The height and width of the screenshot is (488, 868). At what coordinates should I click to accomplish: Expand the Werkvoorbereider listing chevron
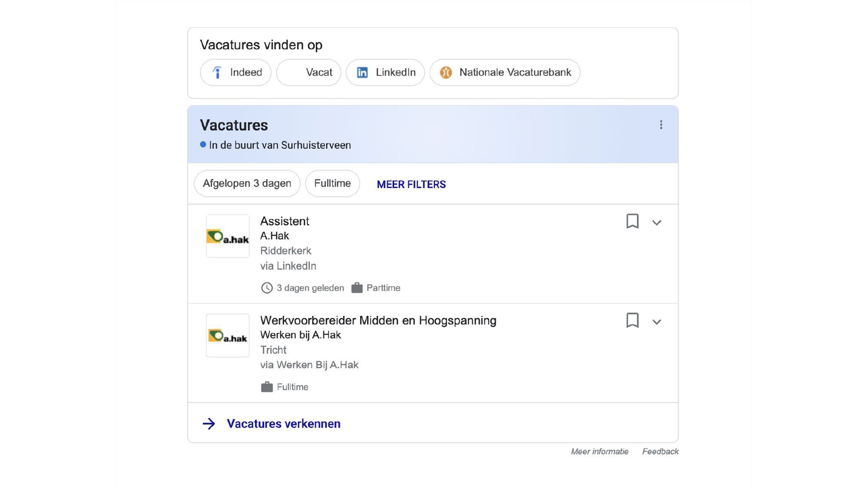coord(656,322)
